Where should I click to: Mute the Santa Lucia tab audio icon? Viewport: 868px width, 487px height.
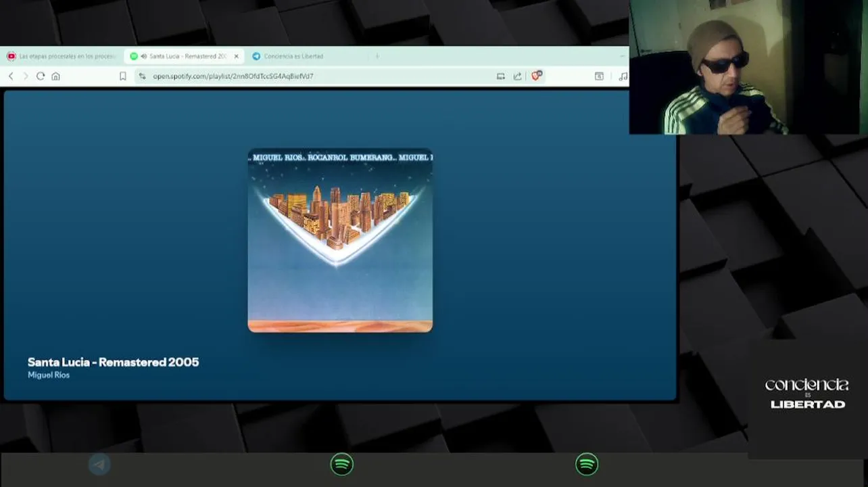click(144, 56)
